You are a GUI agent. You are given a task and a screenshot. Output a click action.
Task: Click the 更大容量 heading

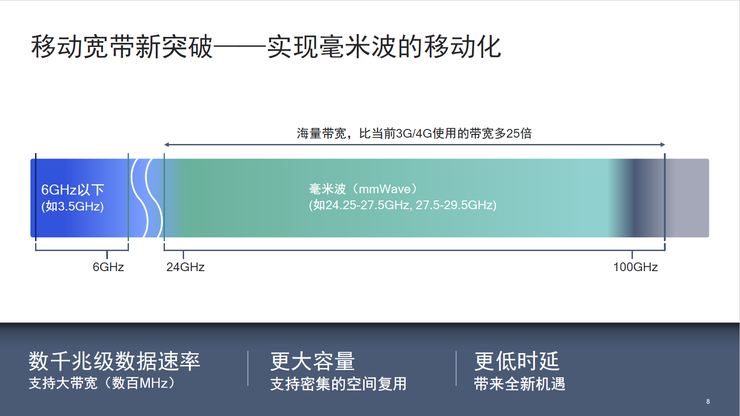pyautogui.click(x=313, y=361)
